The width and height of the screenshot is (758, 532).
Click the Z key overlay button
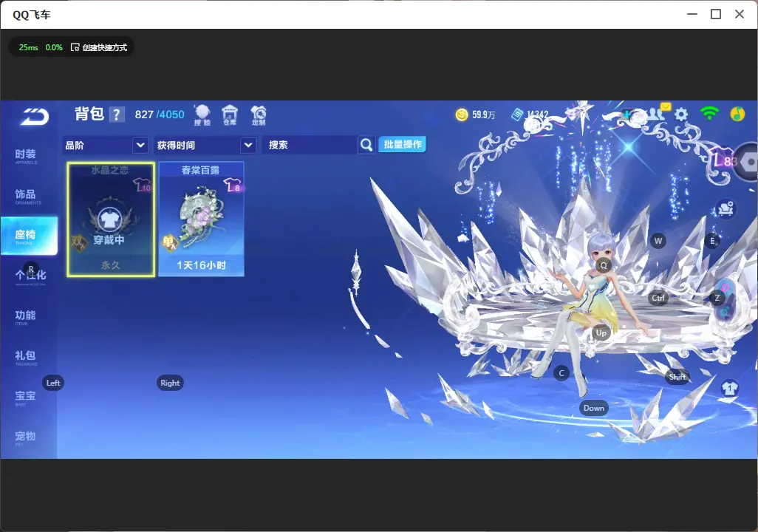click(717, 298)
